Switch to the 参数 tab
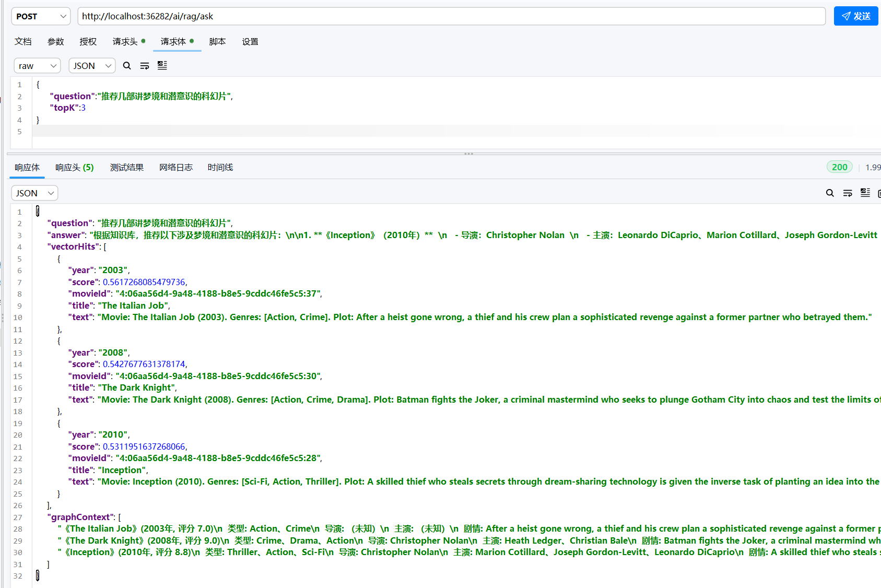Image resolution: width=881 pixels, height=588 pixels. 56,41
